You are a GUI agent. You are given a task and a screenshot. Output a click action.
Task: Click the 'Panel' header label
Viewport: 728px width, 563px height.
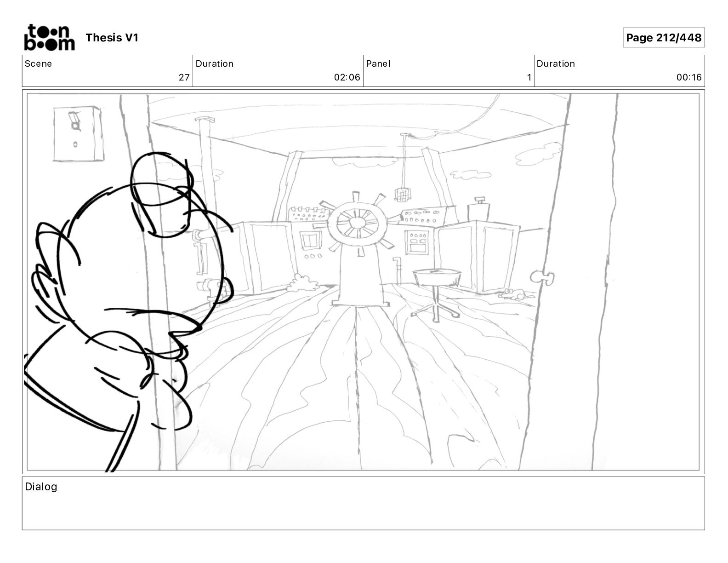[378, 64]
